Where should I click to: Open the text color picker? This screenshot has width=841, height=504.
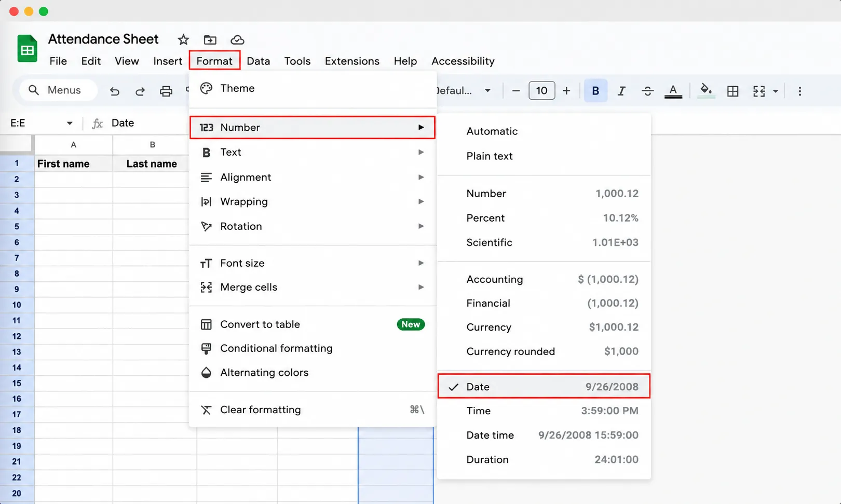(673, 91)
